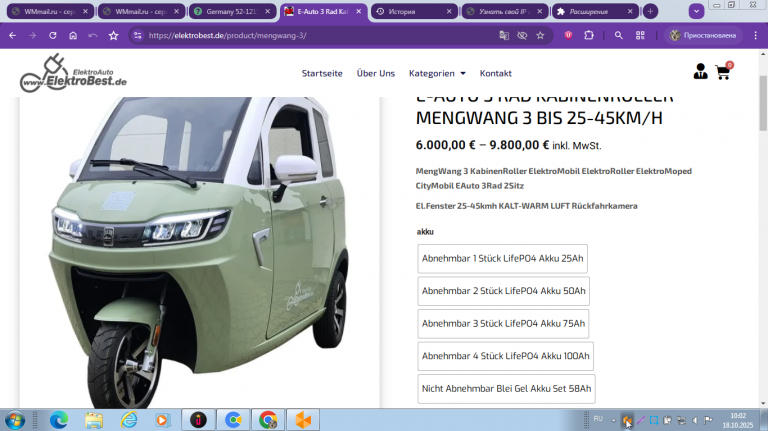Switch to the Расширения tab

pyautogui.click(x=595, y=11)
